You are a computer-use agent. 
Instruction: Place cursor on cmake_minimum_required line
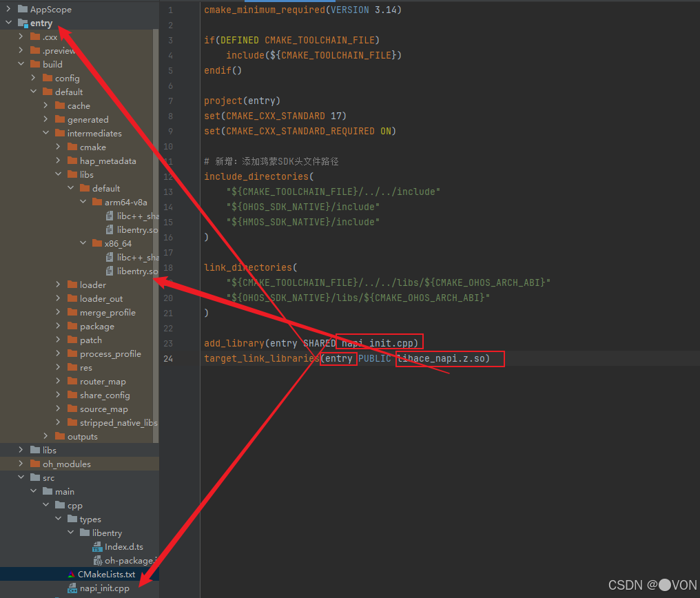point(302,10)
